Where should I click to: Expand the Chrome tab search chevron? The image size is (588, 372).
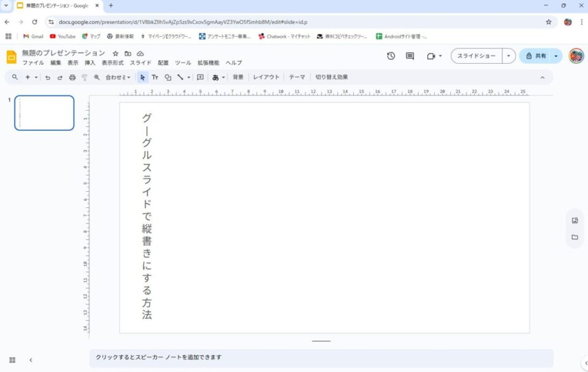(6, 6)
